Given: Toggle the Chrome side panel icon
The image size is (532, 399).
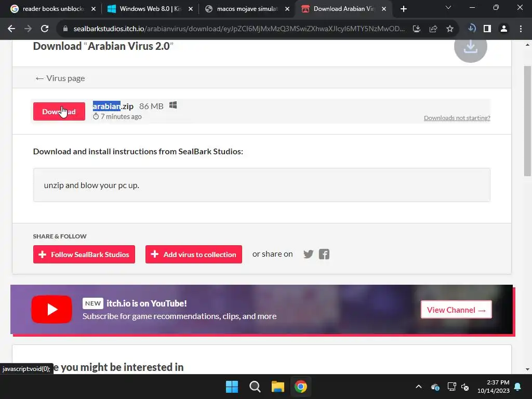Looking at the screenshot, I should [487, 29].
